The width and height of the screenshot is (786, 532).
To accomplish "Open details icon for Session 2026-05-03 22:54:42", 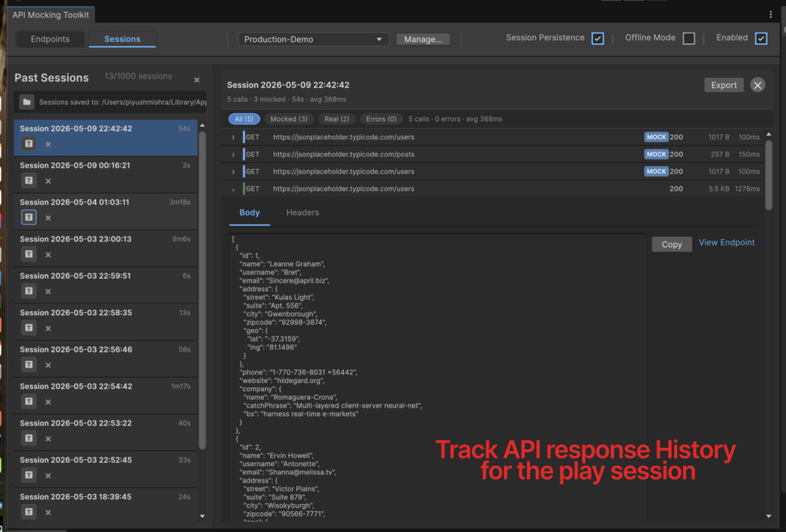I will [29, 401].
